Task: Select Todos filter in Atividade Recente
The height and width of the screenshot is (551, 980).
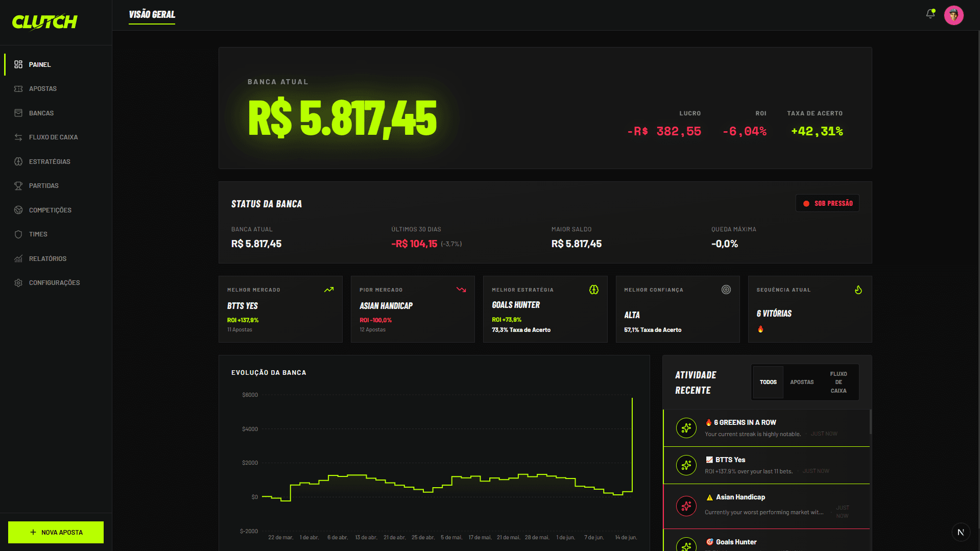Action: [x=768, y=382]
